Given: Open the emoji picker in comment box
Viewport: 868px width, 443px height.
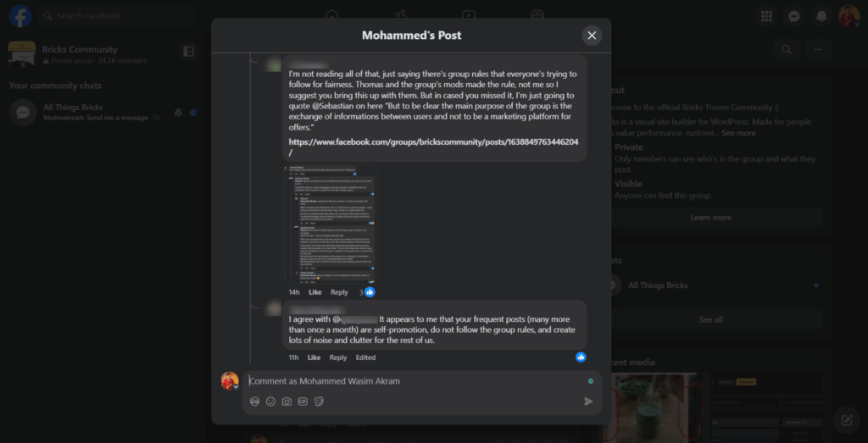Looking at the screenshot, I should (x=270, y=401).
